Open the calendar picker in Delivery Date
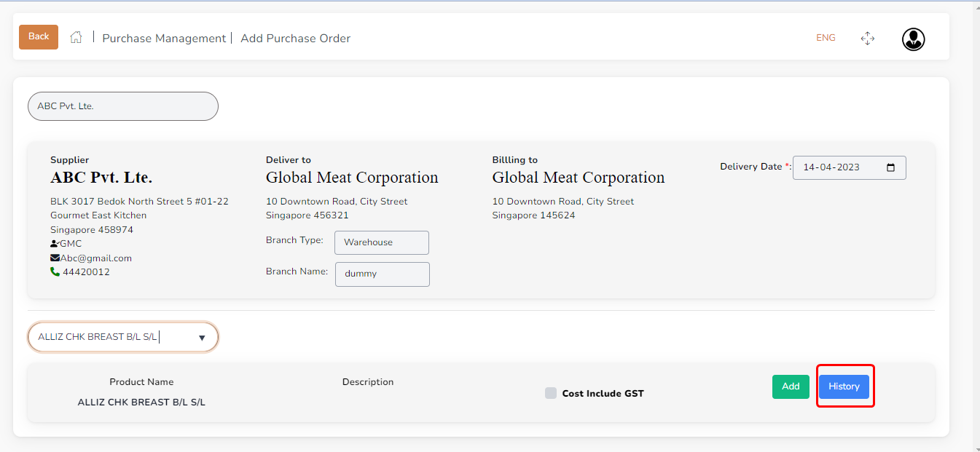 click(x=890, y=167)
